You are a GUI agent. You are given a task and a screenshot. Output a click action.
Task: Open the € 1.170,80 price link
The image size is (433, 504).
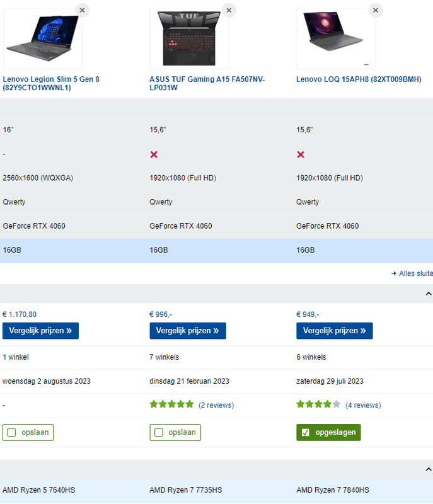point(20,314)
